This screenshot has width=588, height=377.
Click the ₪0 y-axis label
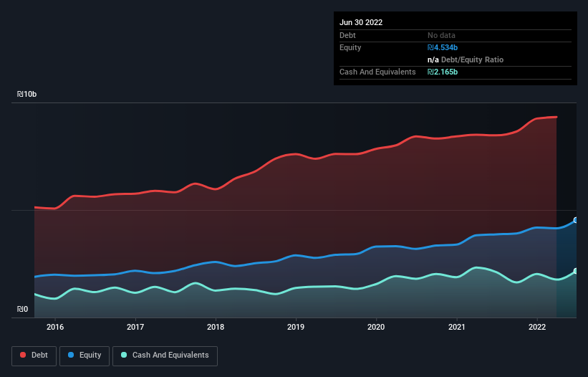point(22,309)
